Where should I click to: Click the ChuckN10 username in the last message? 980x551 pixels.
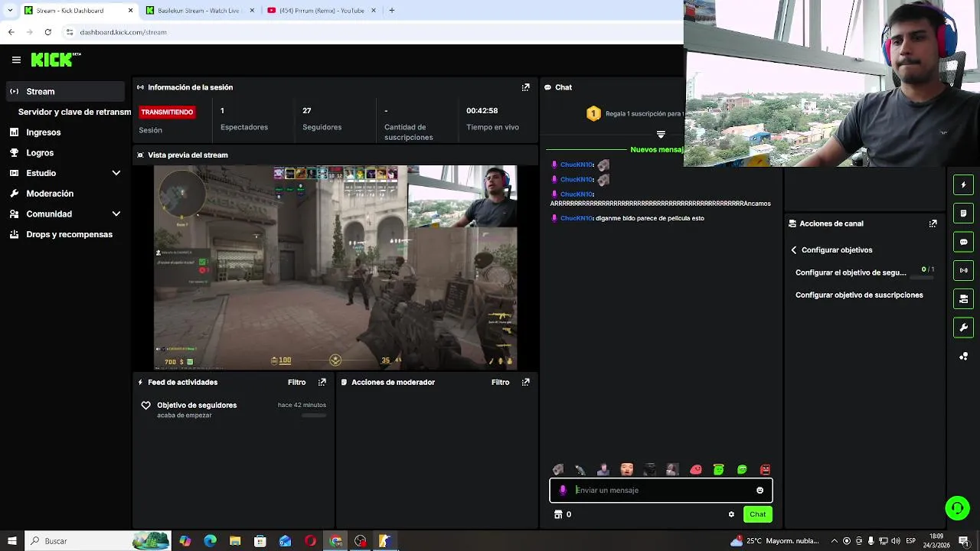click(576, 218)
